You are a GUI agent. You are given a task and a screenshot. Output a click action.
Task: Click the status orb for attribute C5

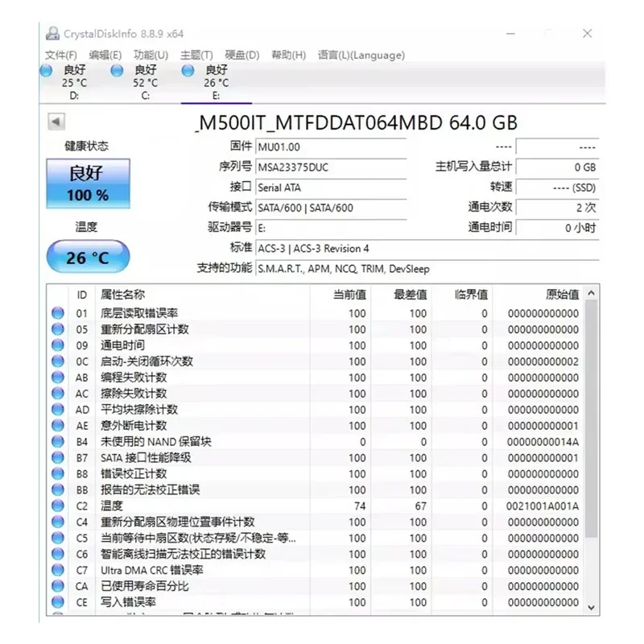[x=58, y=538]
